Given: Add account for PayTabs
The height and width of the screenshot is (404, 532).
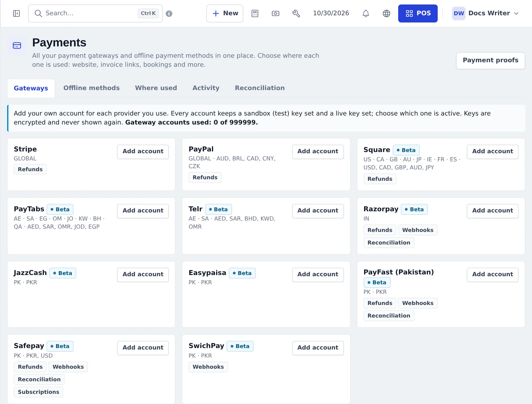Looking at the screenshot, I should 143,211.
